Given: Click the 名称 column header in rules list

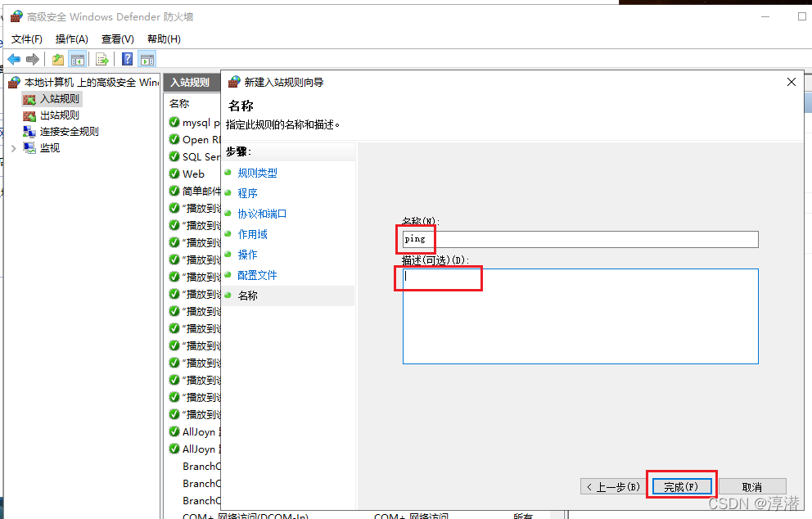Looking at the screenshot, I should tap(179, 104).
